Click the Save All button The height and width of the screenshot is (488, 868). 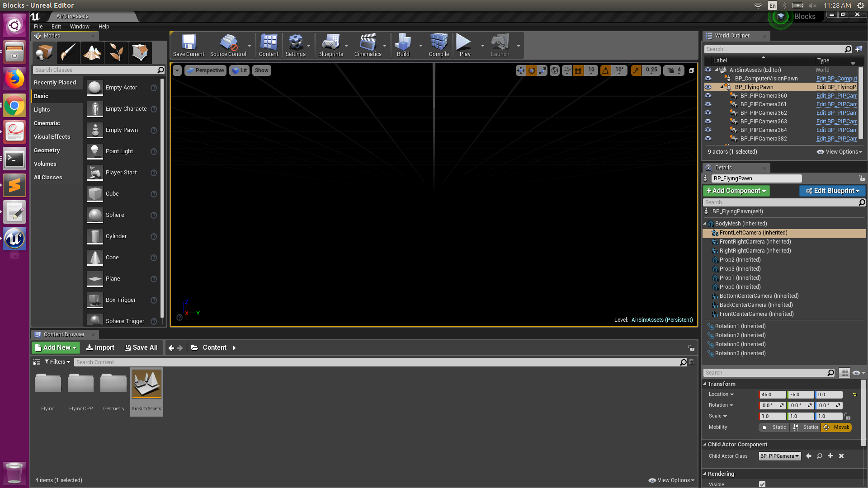point(141,347)
